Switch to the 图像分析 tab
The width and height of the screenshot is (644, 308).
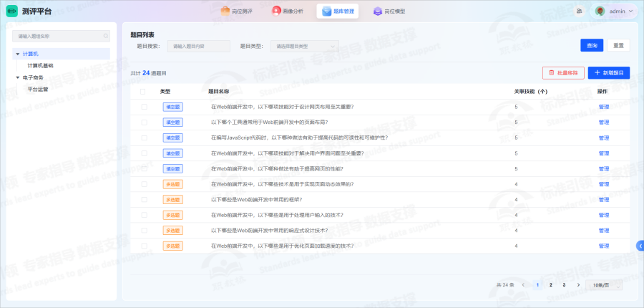[287, 11]
